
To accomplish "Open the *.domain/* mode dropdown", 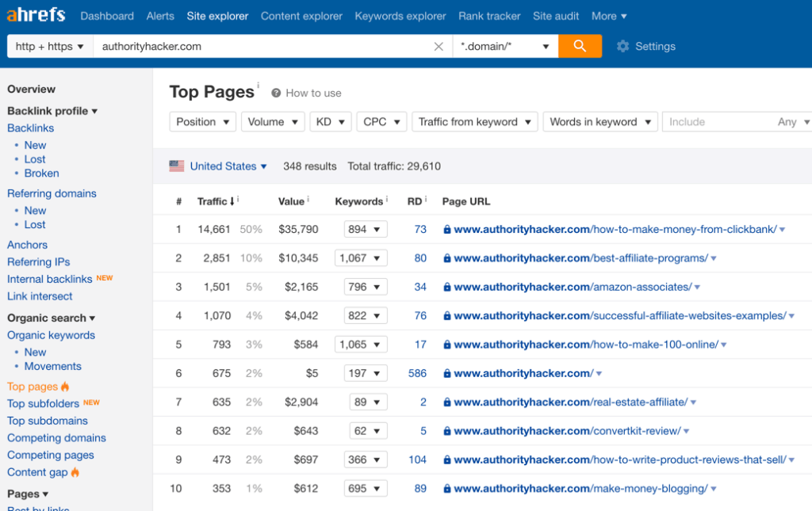I will [505, 47].
